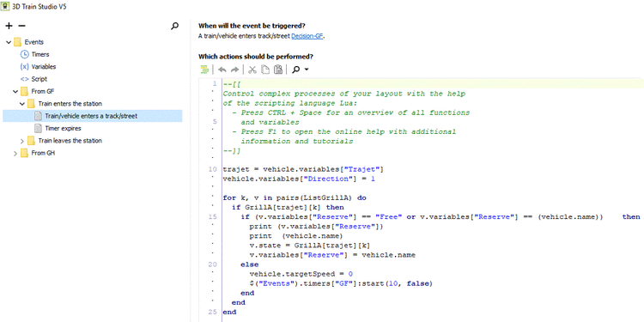Viewport: 644px width, 322px height.
Task: Click the Train leaves the station folder icon
Action: (x=31, y=141)
